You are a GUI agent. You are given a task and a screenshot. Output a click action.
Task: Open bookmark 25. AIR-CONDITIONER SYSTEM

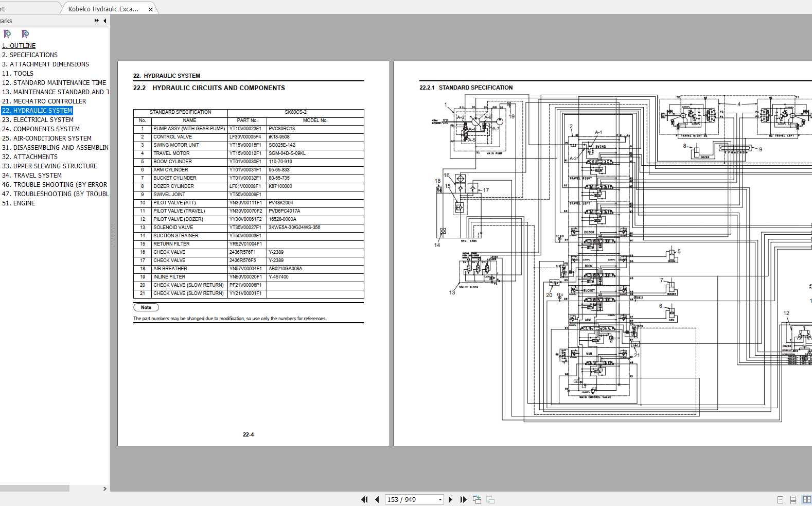pos(47,138)
